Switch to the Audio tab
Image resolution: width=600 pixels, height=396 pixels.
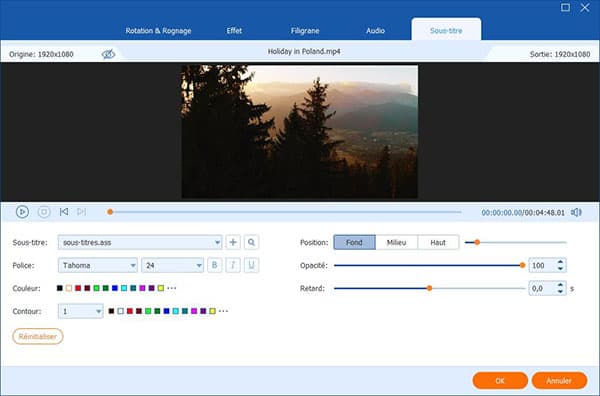click(x=375, y=31)
